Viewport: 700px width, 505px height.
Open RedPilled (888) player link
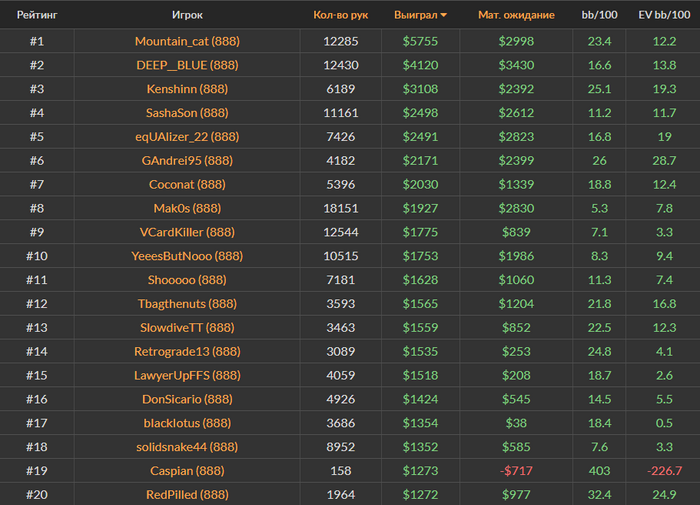point(187,494)
